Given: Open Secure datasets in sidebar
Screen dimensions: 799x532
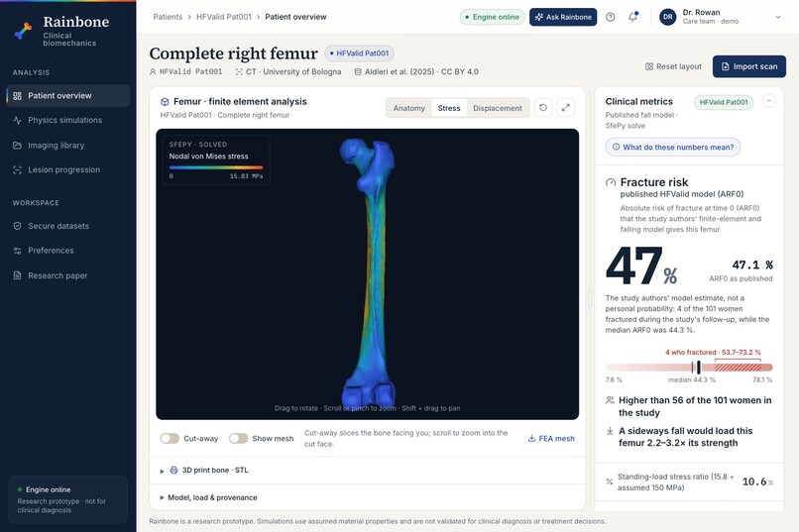Looking at the screenshot, I should tap(68, 226).
